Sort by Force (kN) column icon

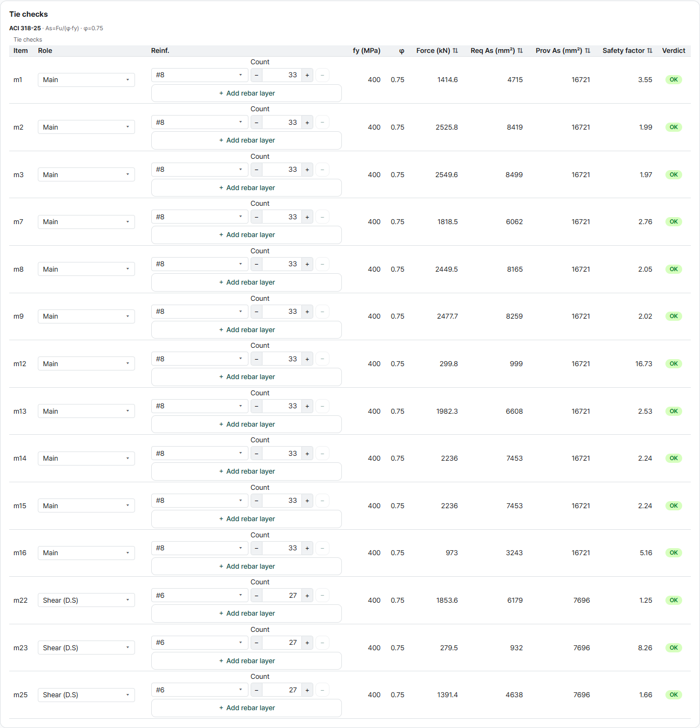[x=455, y=51]
